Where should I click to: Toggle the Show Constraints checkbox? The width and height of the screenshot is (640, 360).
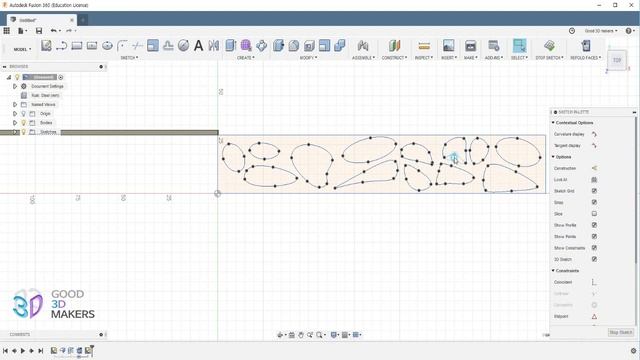(x=594, y=248)
